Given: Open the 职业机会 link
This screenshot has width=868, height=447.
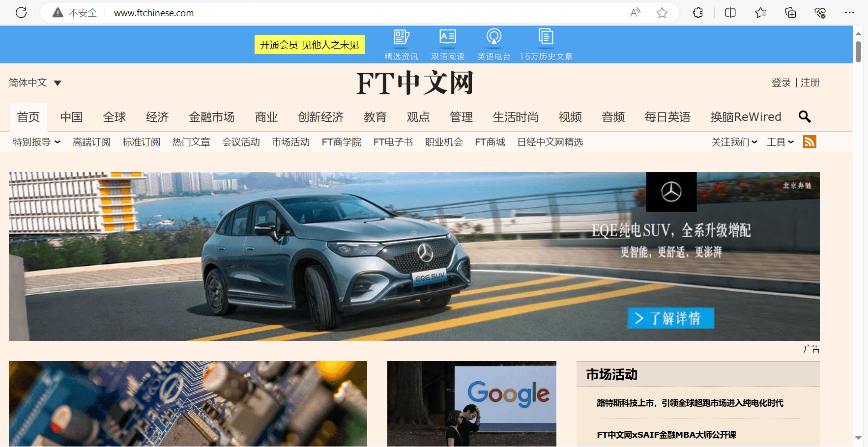Looking at the screenshot, I should 444,142.
